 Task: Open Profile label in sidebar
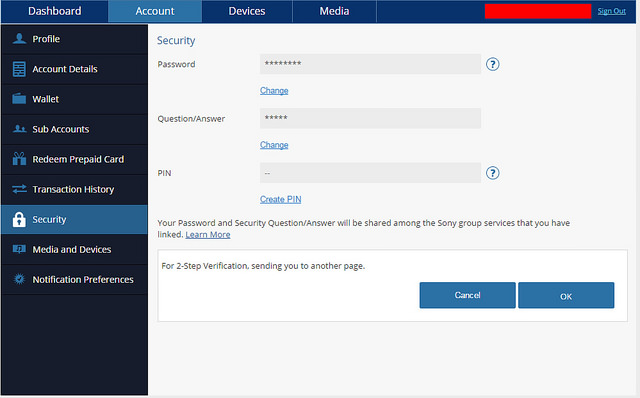tap(46, 39)
